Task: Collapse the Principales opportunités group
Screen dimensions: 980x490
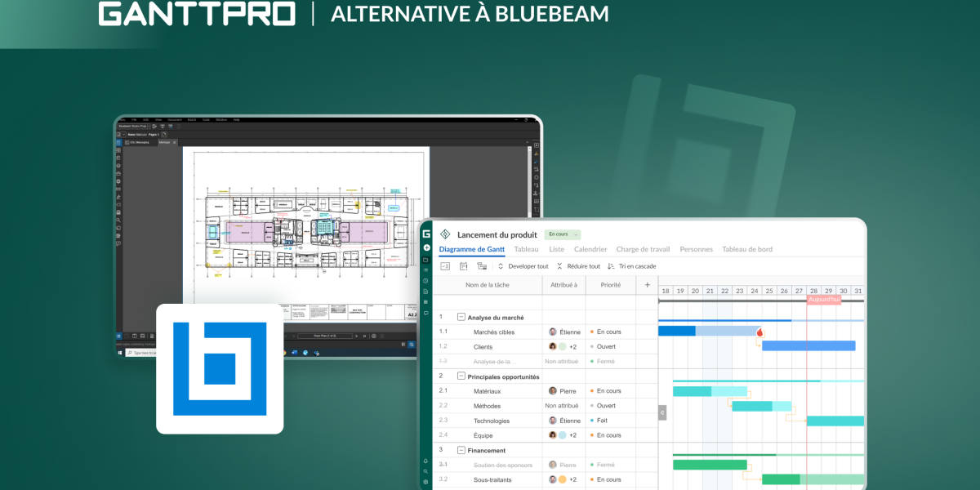Action: (x=461, y=376)
